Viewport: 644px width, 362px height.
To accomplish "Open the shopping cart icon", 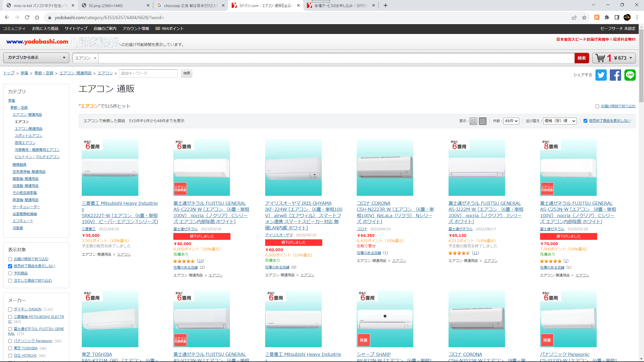I will pos(600,58).
